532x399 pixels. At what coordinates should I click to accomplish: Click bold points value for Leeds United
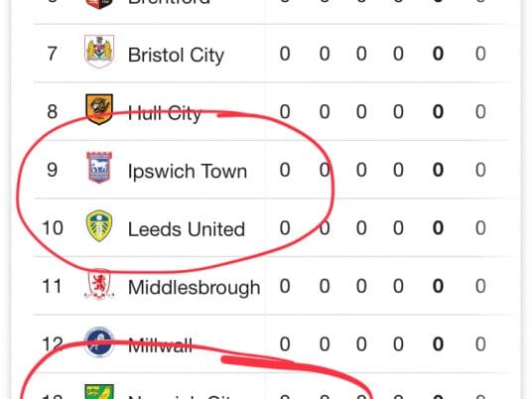pos(438,227)
